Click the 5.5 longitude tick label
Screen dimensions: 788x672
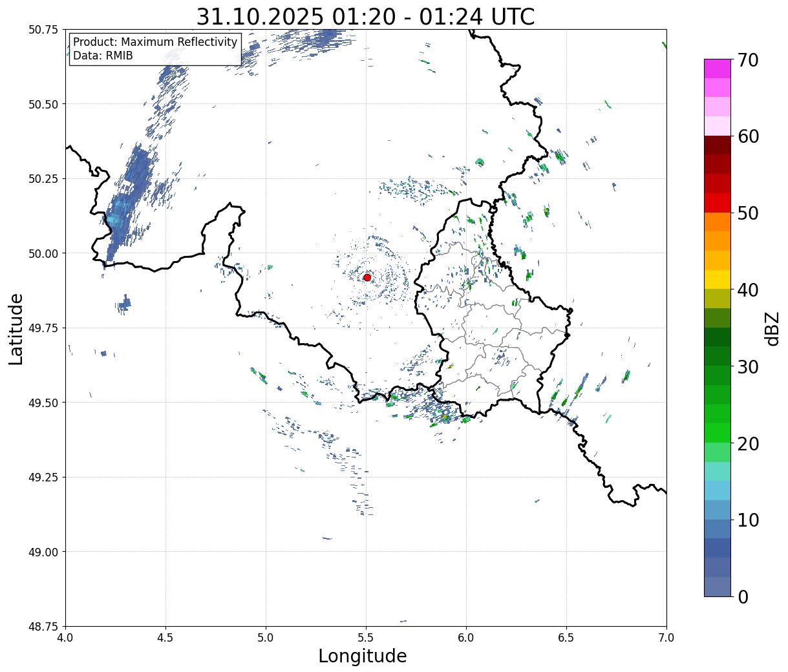(x=366, y=637)
